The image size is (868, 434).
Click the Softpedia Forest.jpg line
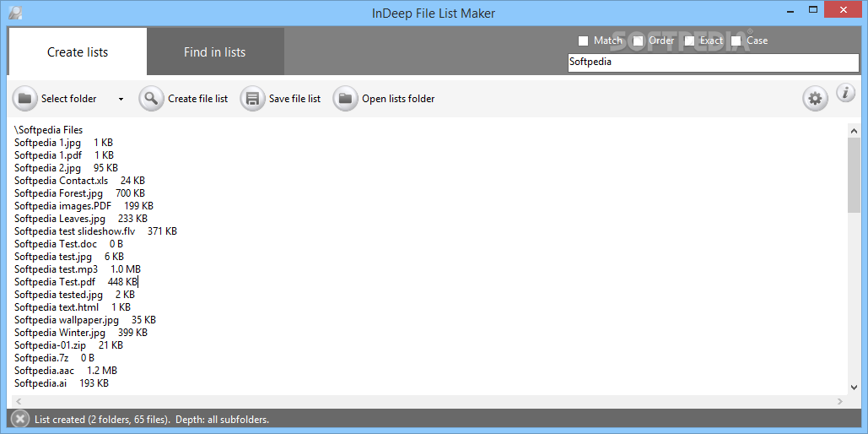79,193
